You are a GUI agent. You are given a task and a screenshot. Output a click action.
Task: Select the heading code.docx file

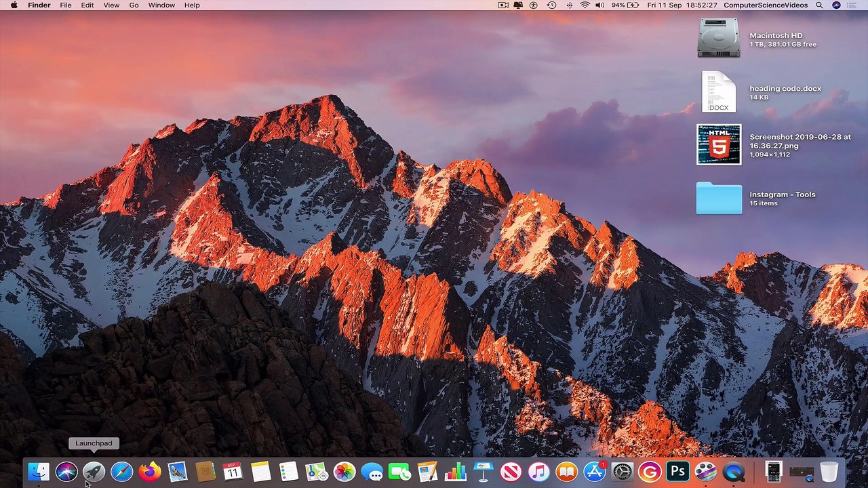point(719,92)
